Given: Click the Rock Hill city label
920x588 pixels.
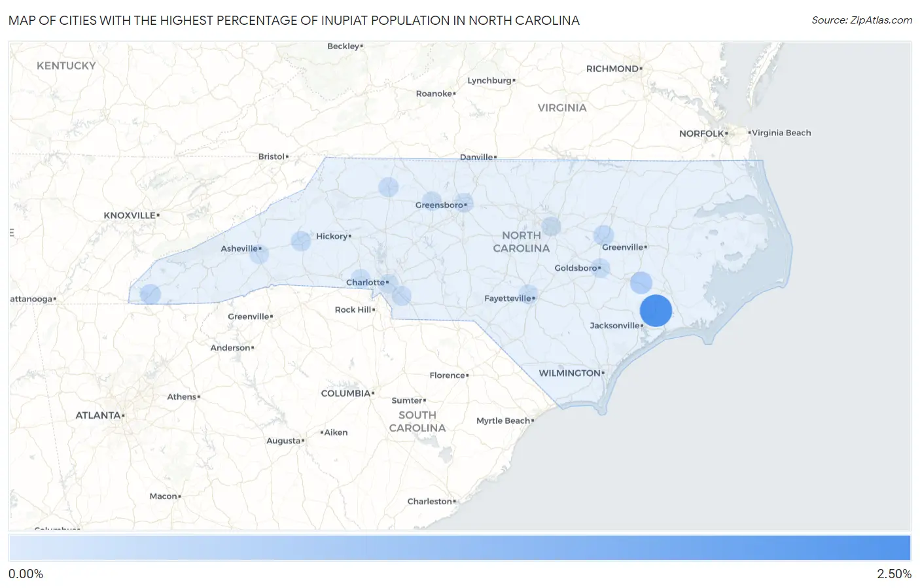Looking at the screenshot, I should (x=353, y=309).
